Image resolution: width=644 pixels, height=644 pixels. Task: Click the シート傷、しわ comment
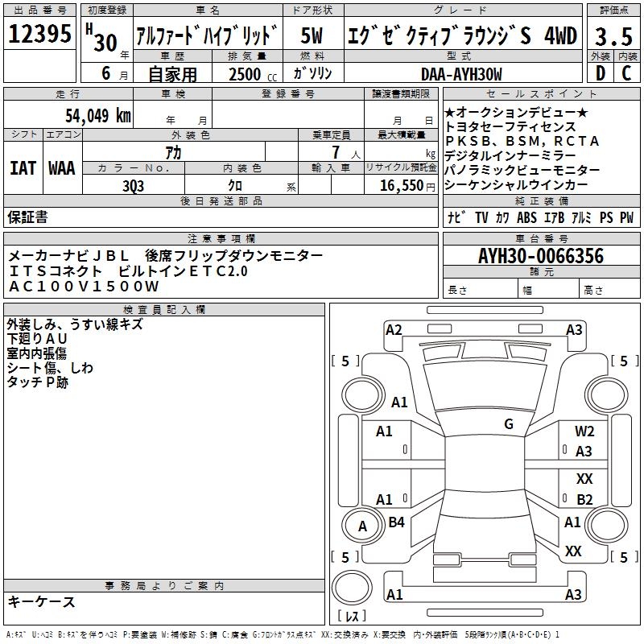pos(50,368)
